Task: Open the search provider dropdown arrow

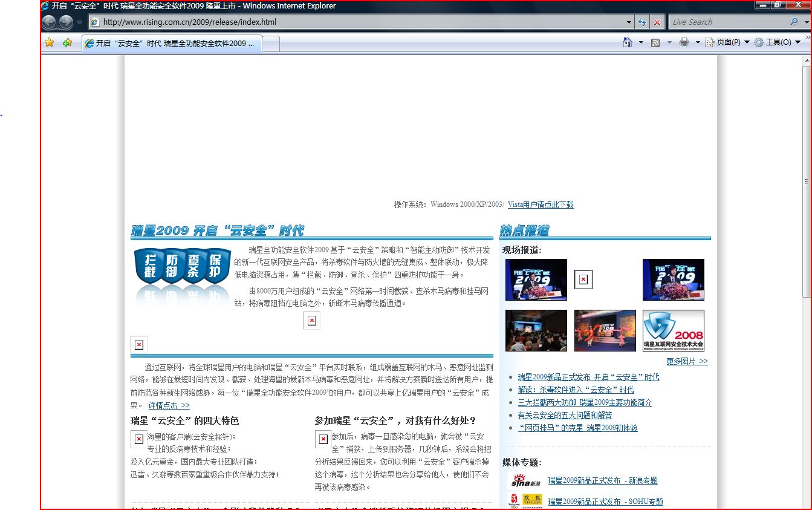Action: point(806,22)
